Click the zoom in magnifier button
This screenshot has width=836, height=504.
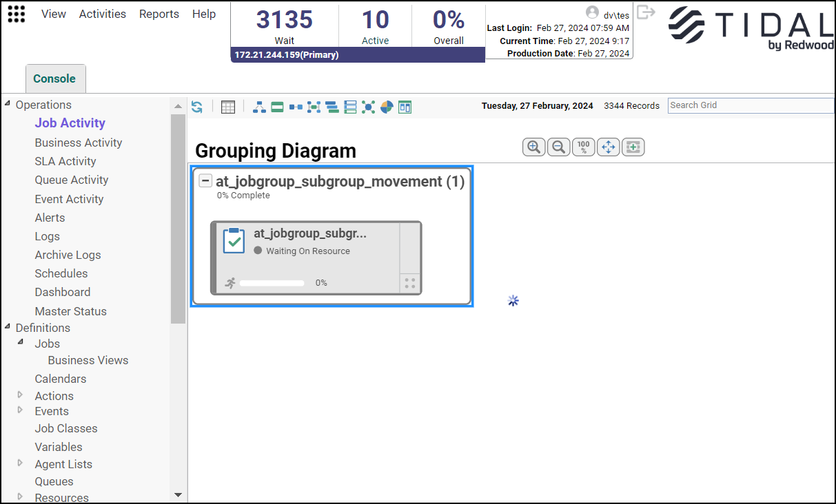533,147
